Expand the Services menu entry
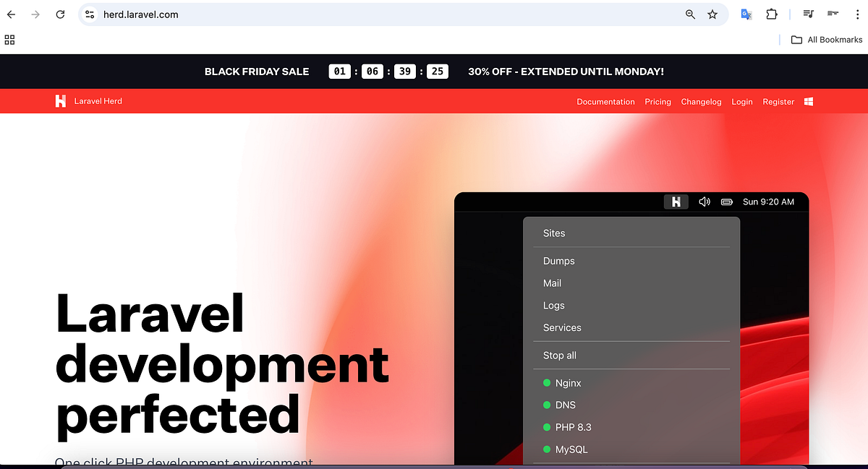Image resolution: width=868 pixels, height=469 pixels. 562,327
